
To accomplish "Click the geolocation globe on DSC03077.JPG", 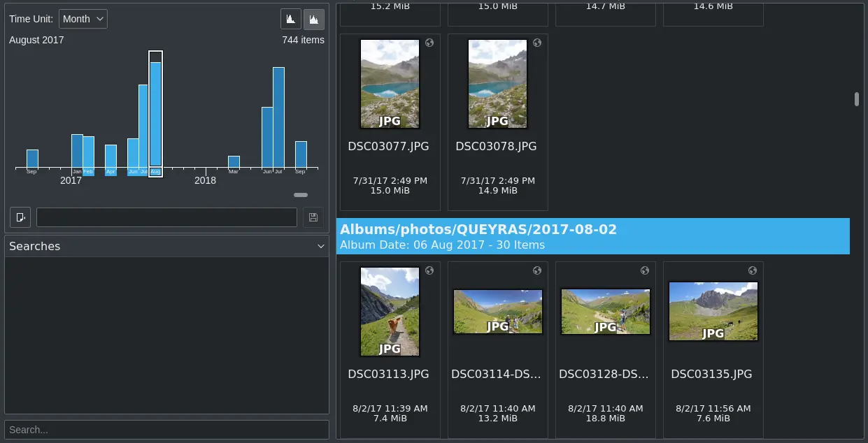I will [x=429, y=43].
